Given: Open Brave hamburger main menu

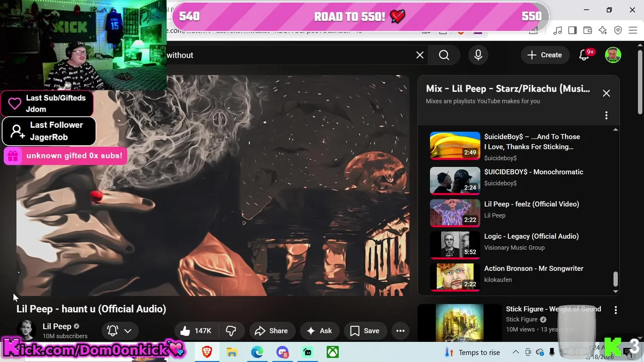Looking at the screenshot, I should pos(633,30).
